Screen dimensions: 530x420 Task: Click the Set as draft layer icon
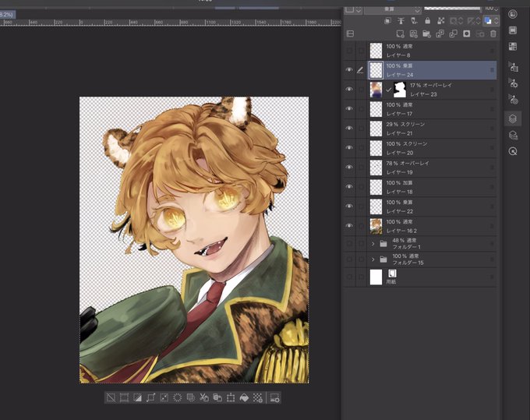(x=414, y=21)
